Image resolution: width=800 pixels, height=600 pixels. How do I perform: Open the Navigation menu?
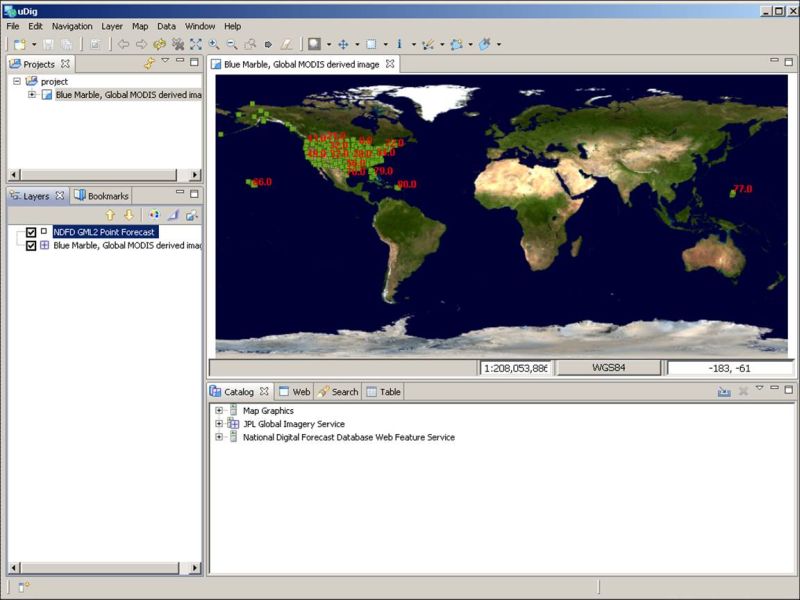[x=72, y=26]
